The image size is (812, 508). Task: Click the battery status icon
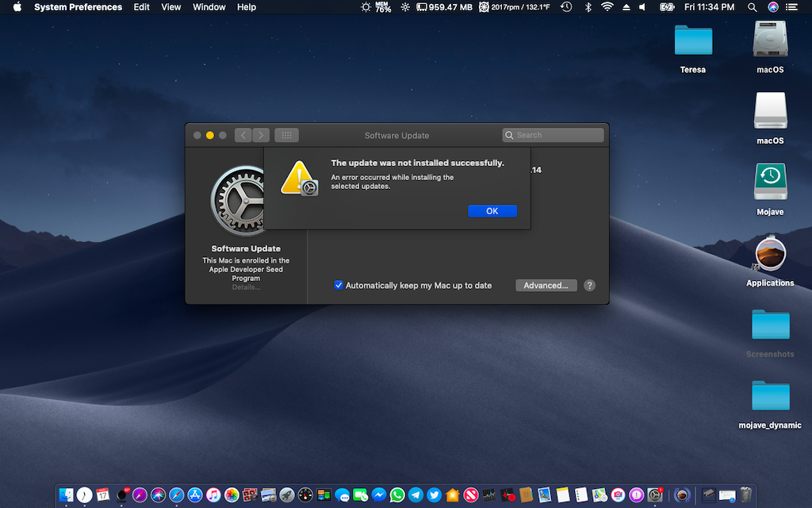click(x=667, y=6)
